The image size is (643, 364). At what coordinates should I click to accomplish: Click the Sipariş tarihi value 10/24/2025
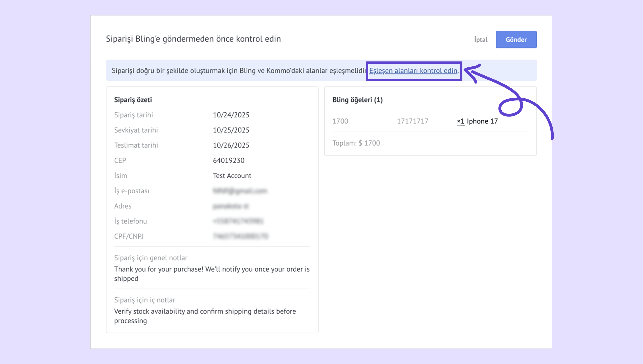[231, 115]
